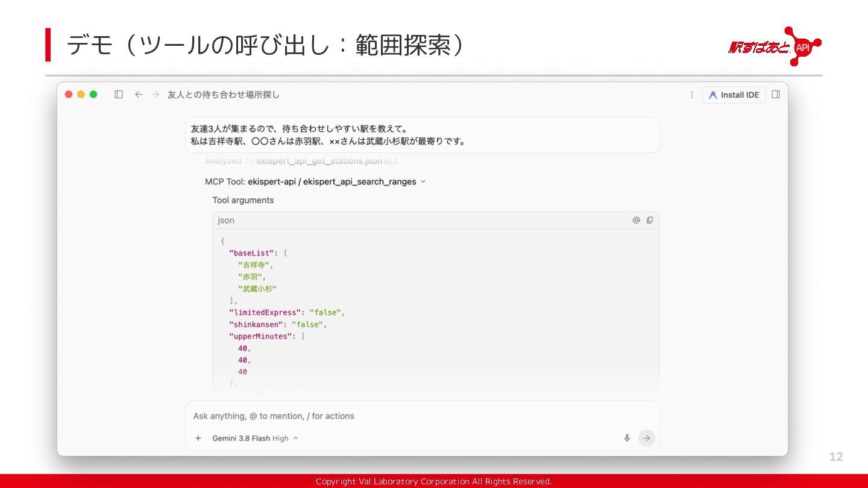This screenshot has width=868, height=488.
Task: Collapse the ekispert_api_search_ranges MCP tool chevron
Action: (423, 181)
